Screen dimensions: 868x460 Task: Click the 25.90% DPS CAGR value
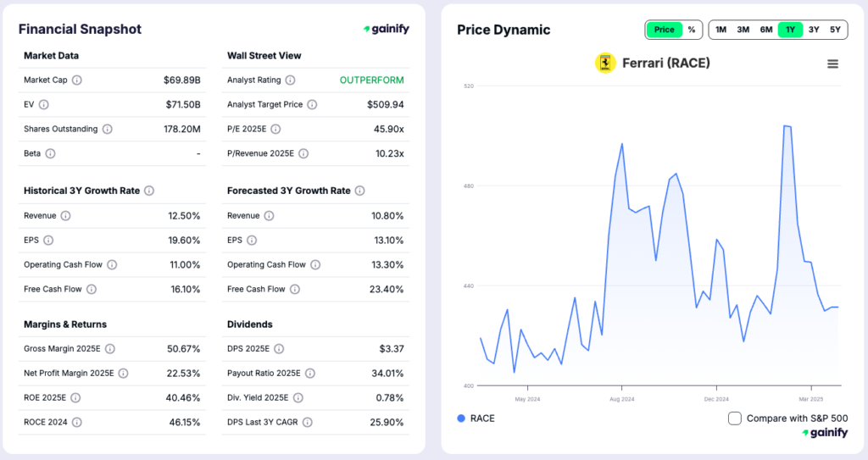pos(387,422)
